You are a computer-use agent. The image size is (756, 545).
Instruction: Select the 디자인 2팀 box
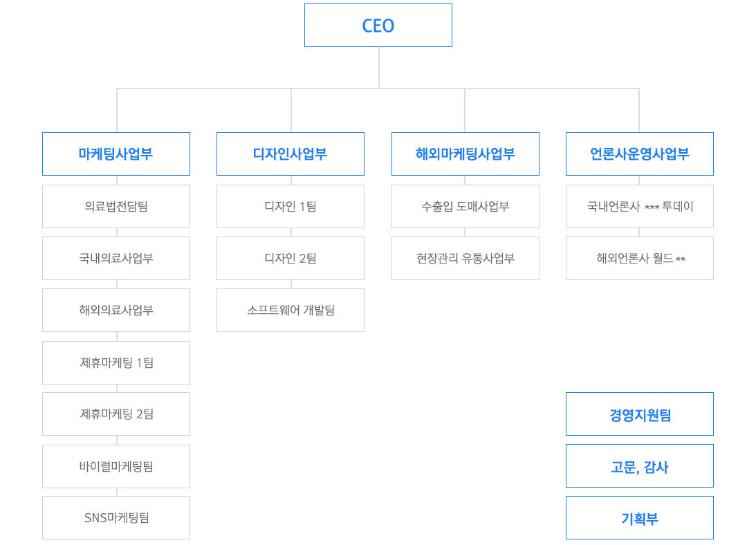pyautogui.click(x=291, y=258)
